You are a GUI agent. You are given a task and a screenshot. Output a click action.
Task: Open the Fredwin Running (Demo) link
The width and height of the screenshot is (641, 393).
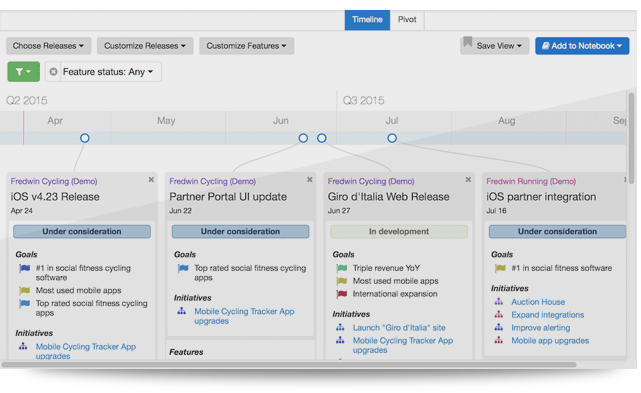531,181
